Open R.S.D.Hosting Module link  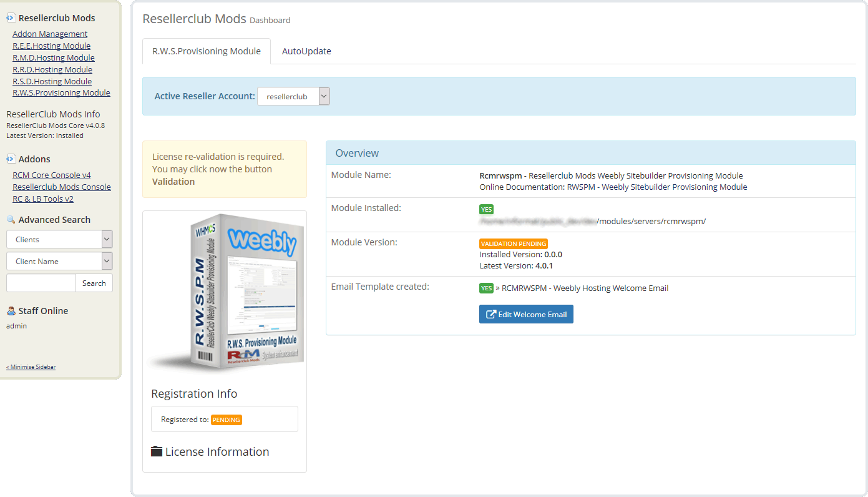point(52,81)
